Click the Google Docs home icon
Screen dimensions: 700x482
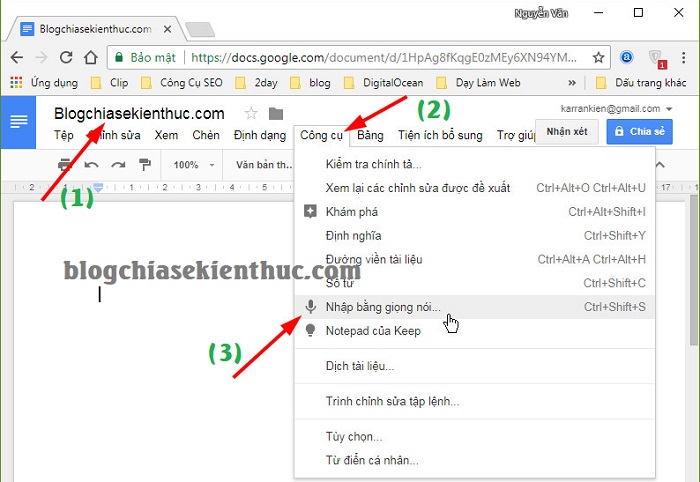point(18,121)
